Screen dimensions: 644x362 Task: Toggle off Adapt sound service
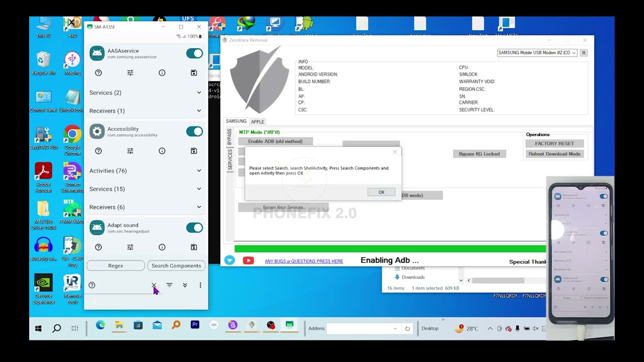pyautogui.click(x=194, y=227)
